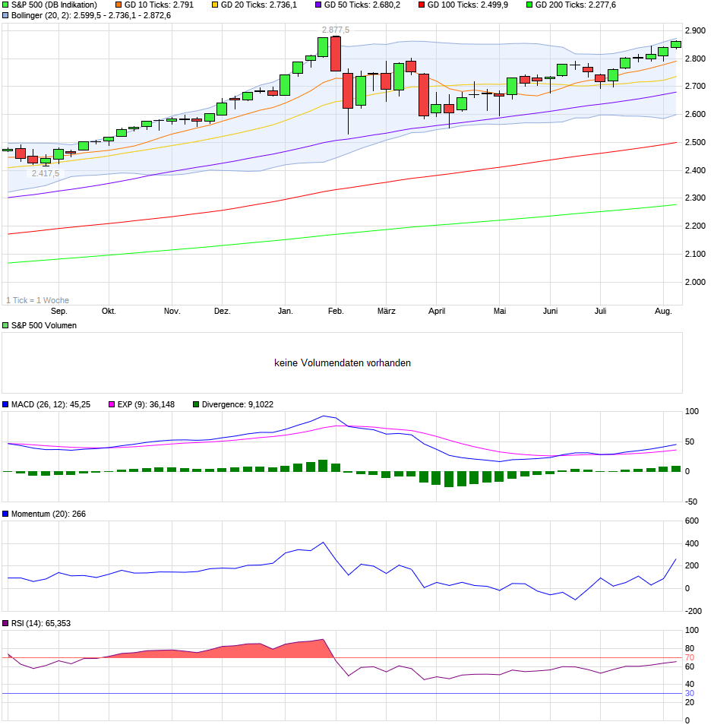This screenshot has height=728, width=714.
Task: Click the 'Okt.' month axis label
Action: [x=109, y=311]
